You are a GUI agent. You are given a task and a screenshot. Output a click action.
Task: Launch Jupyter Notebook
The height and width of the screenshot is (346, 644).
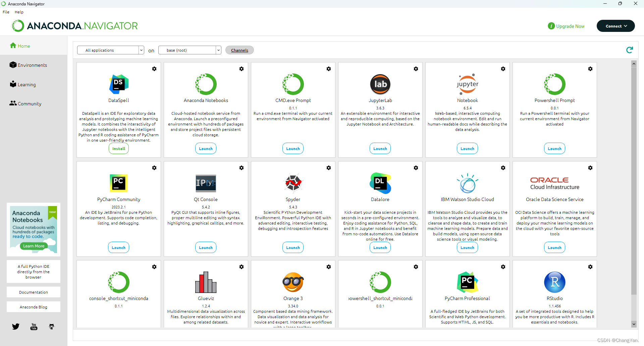(x=468, y=149)
